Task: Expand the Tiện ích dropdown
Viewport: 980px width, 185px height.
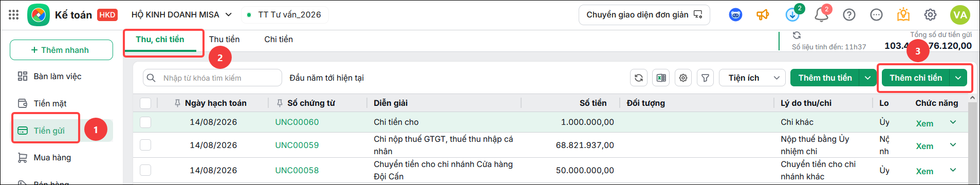Action: tap(752, 78)
